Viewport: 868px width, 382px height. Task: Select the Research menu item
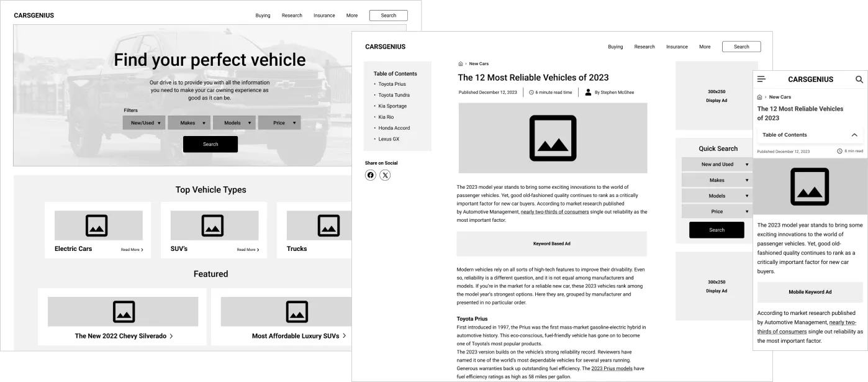point(644,47)
